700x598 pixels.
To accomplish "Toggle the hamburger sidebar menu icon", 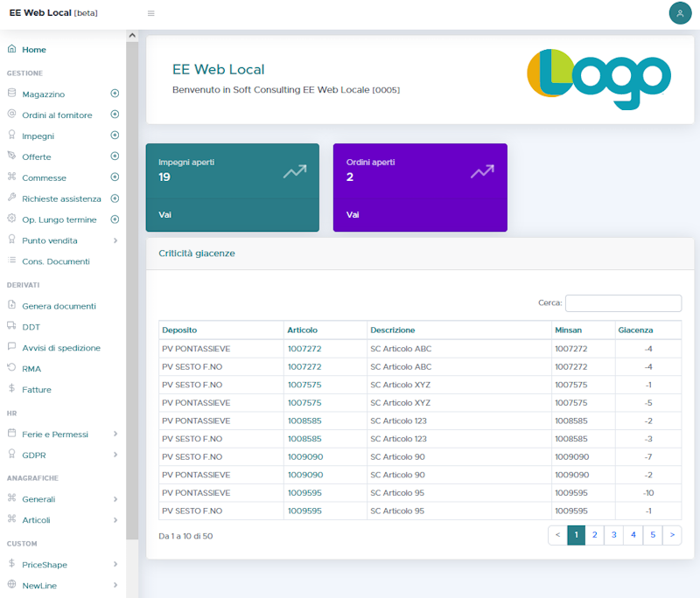I will pyautogui.click(x=150, y=13).
